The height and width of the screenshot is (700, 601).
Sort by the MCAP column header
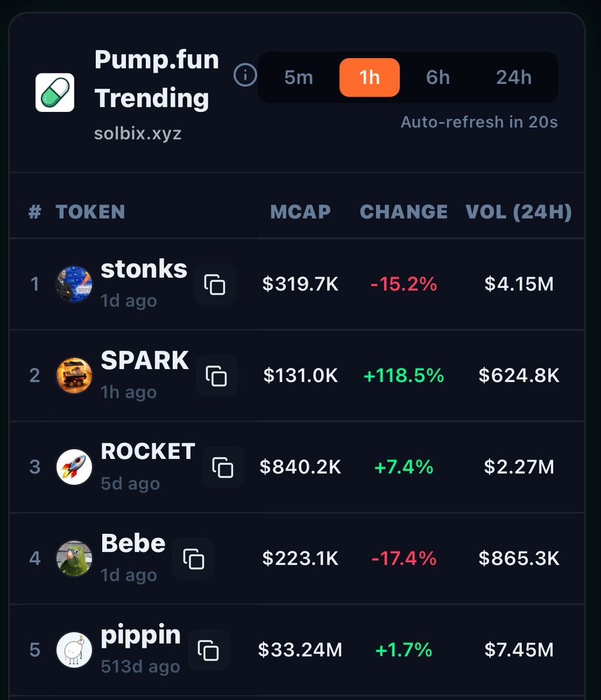click(x=300, y=212)
